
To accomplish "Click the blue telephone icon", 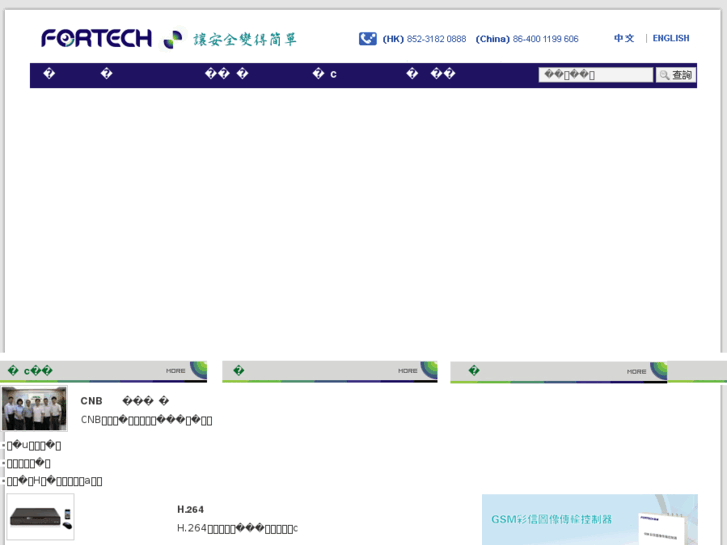I will [368, 38].
